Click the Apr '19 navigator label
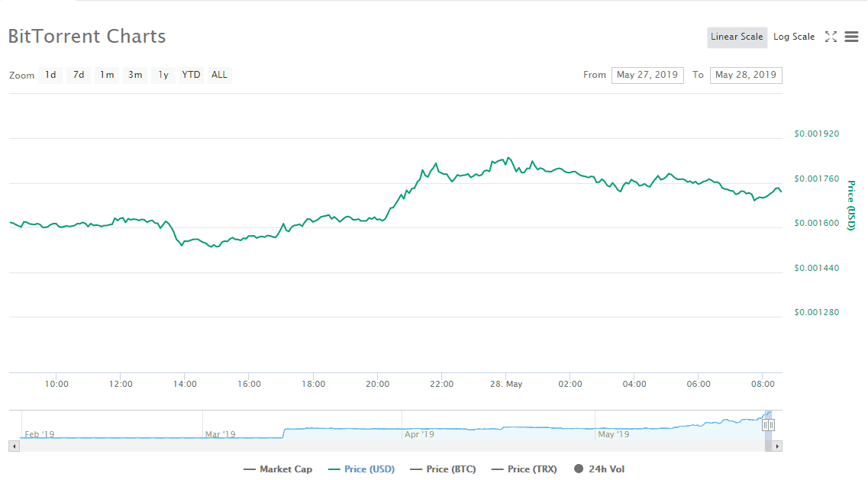The image size is (868, 480). (420, 435)
